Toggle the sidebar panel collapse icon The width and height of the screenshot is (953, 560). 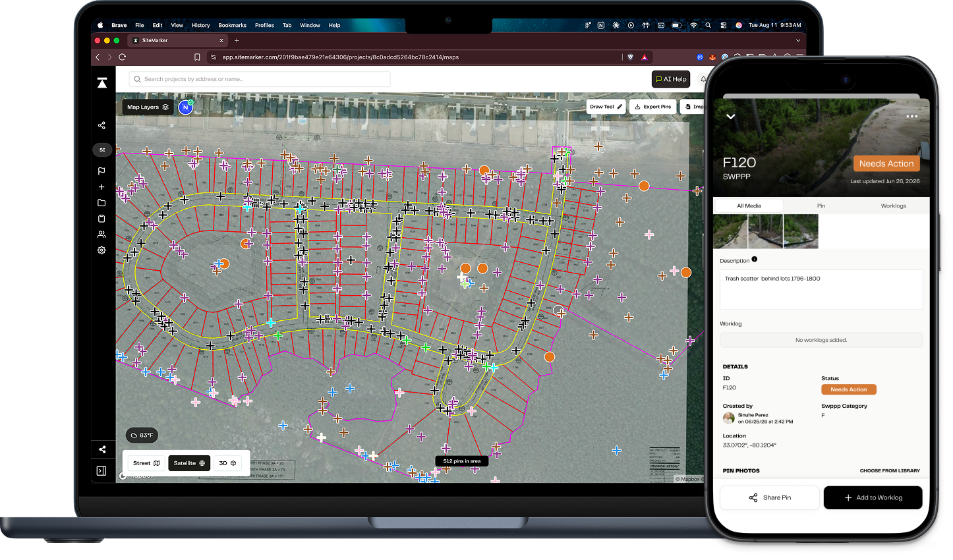[x=101, y=471]
